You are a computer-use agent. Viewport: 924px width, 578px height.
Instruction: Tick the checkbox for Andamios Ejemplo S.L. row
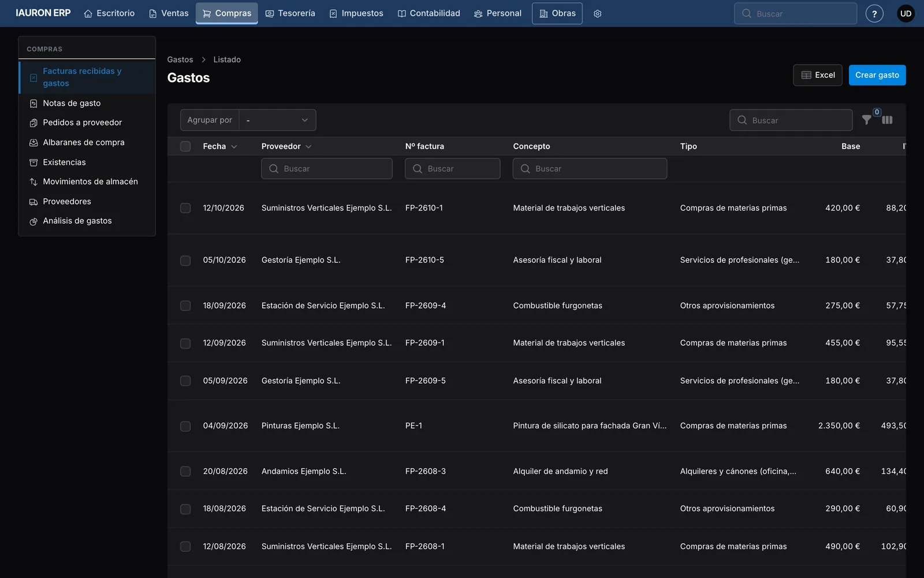185,472
